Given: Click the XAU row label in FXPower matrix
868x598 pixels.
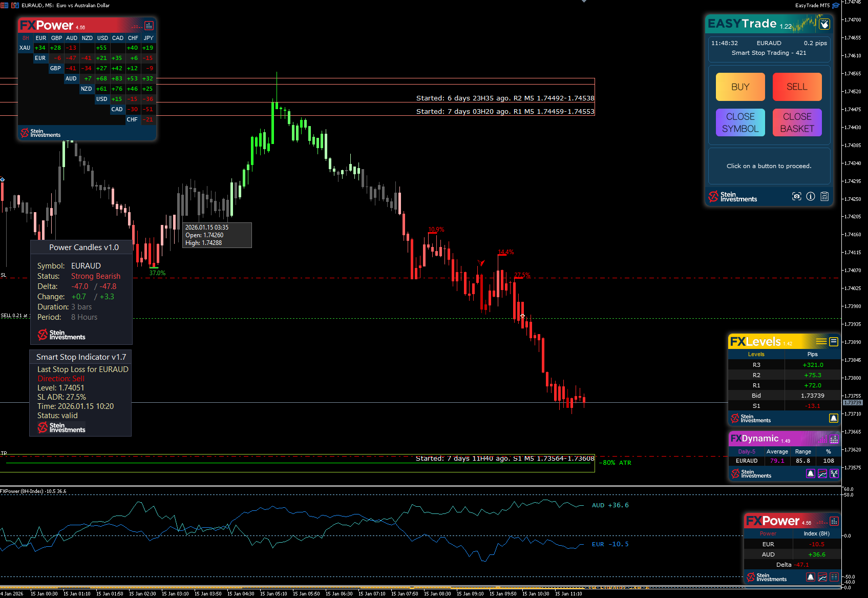Looking at the screenshot, I should point(25,48).
